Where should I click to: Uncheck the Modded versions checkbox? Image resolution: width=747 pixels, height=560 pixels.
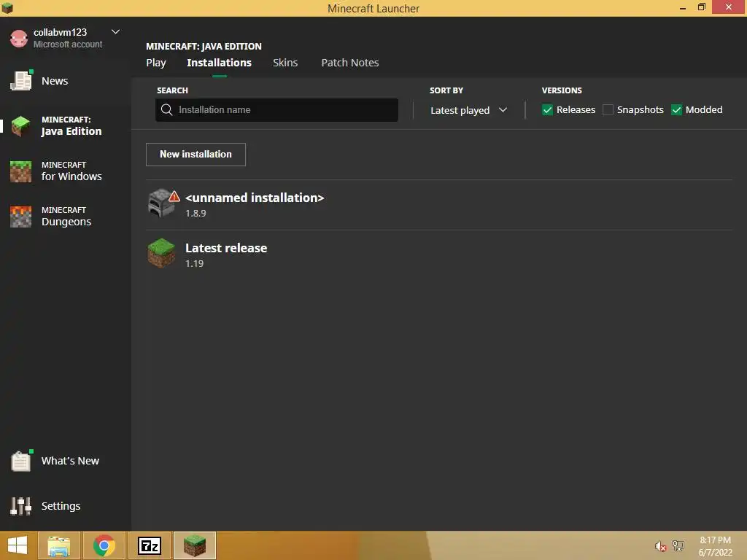click(x=676, y=110)
